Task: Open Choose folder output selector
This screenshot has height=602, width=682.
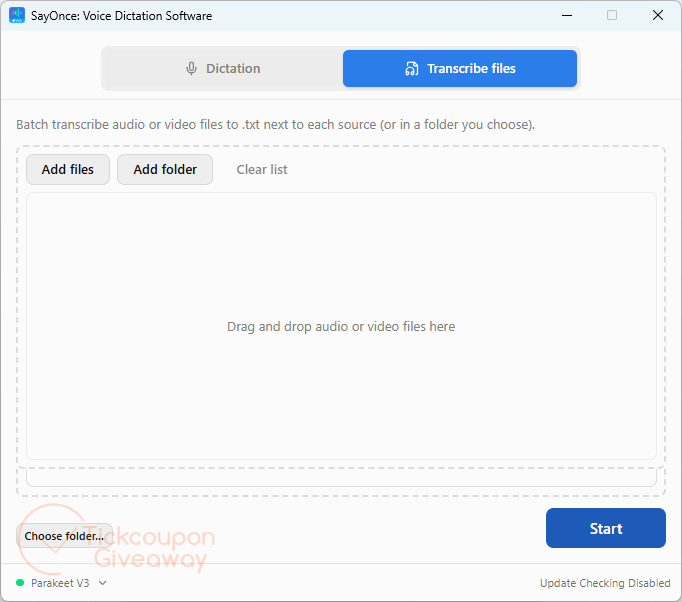Action: 64,536
